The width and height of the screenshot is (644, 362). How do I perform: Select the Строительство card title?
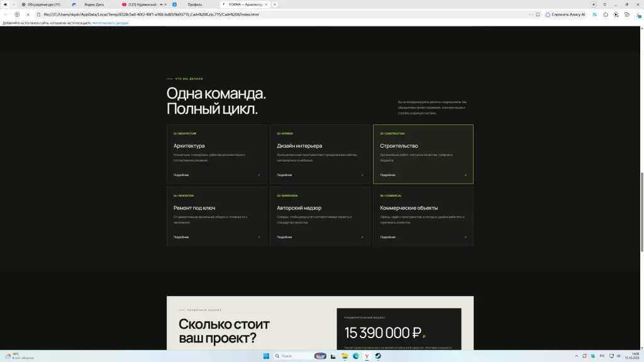pos(399,146)
